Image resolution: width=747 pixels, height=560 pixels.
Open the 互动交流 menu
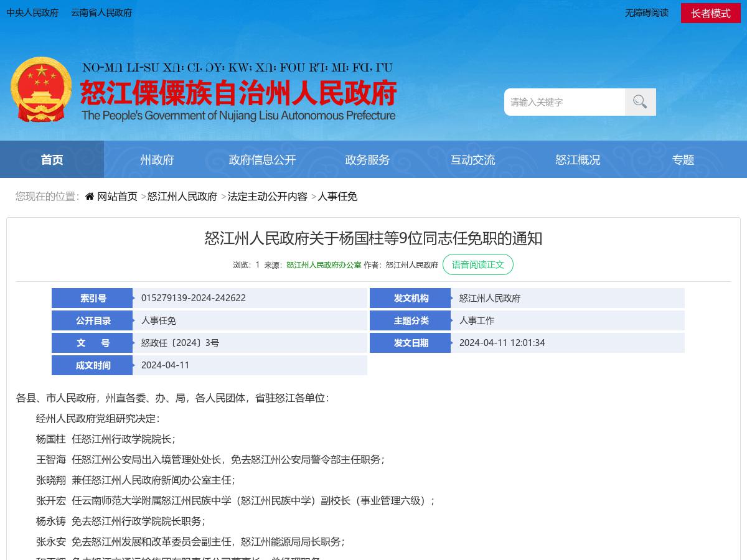[x=473, y=159]
